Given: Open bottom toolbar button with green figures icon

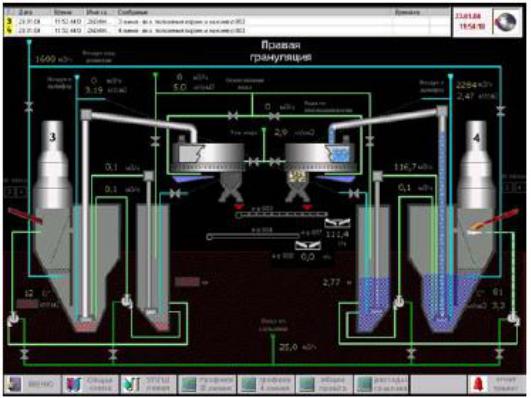Looking at the screenshot, I should [149, 384].
